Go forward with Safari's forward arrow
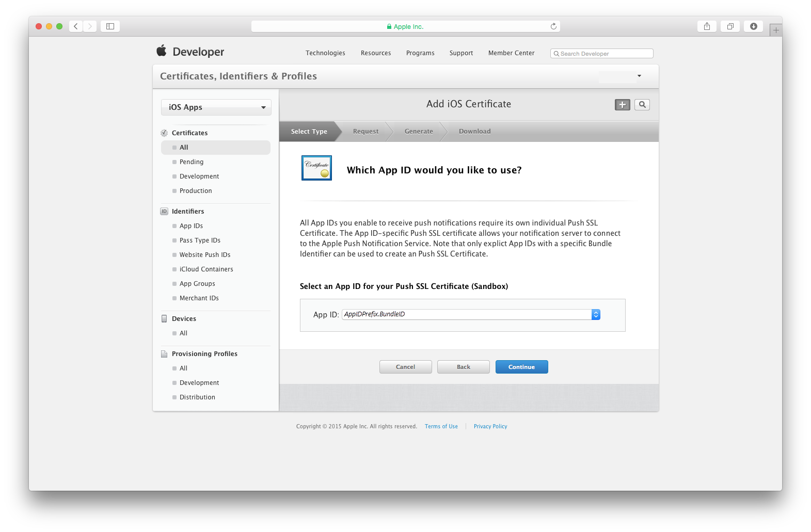The height and width of the screenshot is (532, 811). [90, 26]
